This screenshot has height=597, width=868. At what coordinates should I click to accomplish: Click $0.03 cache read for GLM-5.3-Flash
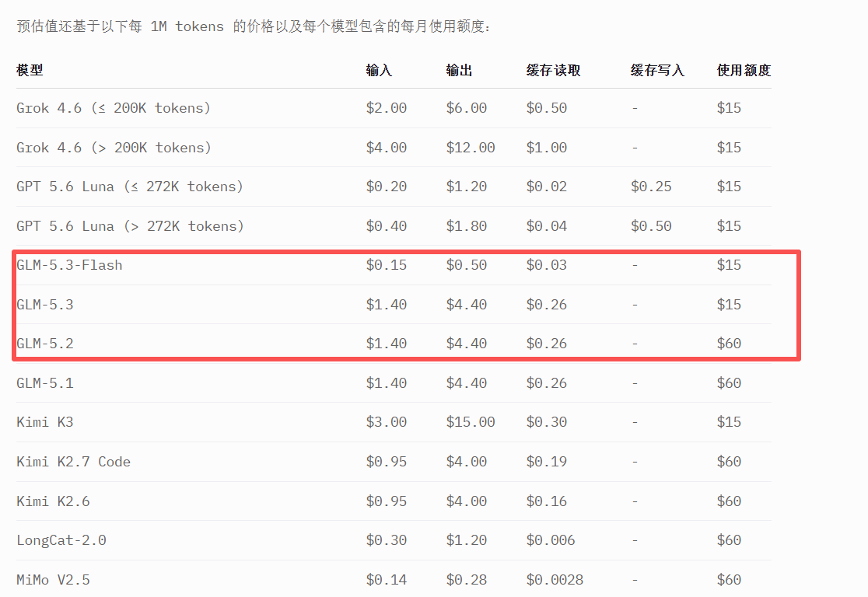[x=546, y=265]
